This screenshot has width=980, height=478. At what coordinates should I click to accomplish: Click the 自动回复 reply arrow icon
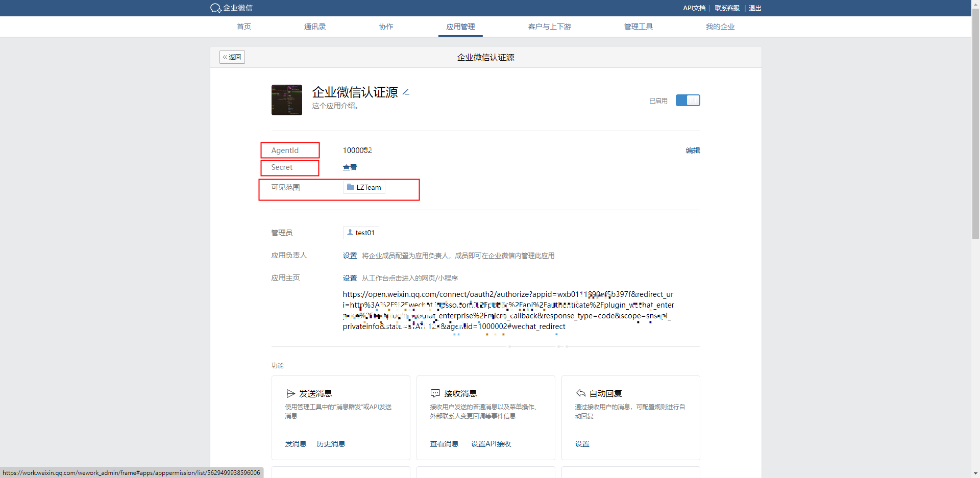[580, 393]
